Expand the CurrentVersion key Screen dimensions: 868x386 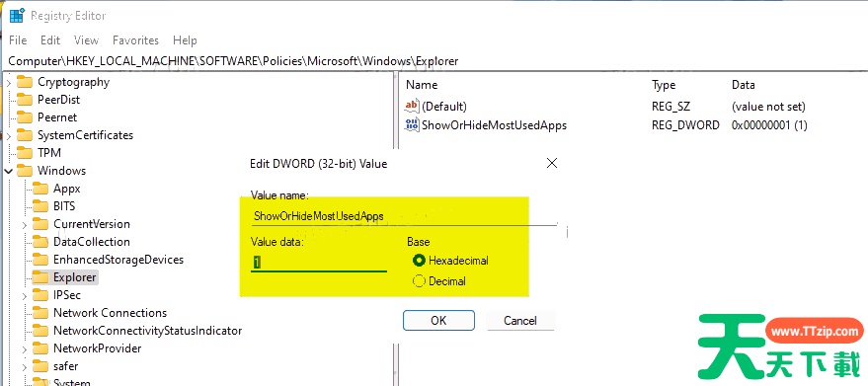pos(25,225)
